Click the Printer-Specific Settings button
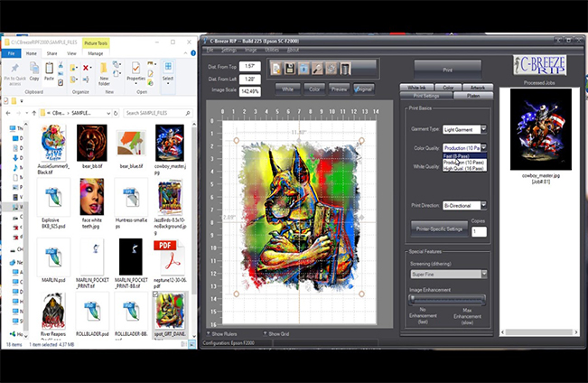The height and width of the screenshot is (383, 588). (x=439, y=229)
